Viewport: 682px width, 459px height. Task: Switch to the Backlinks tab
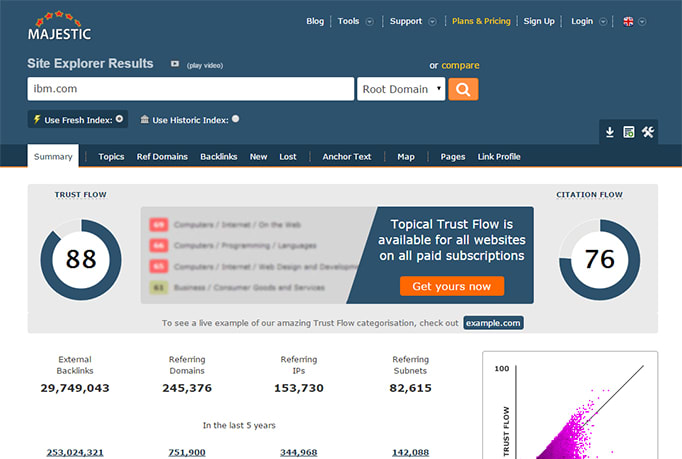coord(218,157)
